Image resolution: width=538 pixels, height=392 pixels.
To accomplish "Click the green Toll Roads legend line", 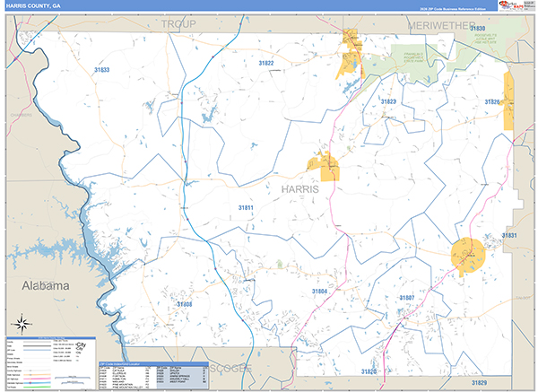I will click(x=37, y=388).
